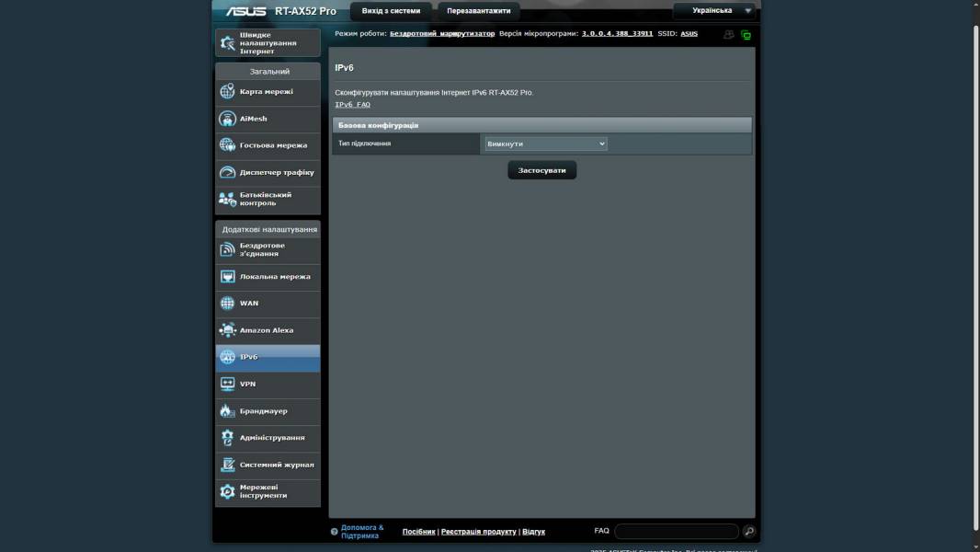980x552 pixels.
Task: Click the Вихід з системи logout button
Action: coord(391,11)
